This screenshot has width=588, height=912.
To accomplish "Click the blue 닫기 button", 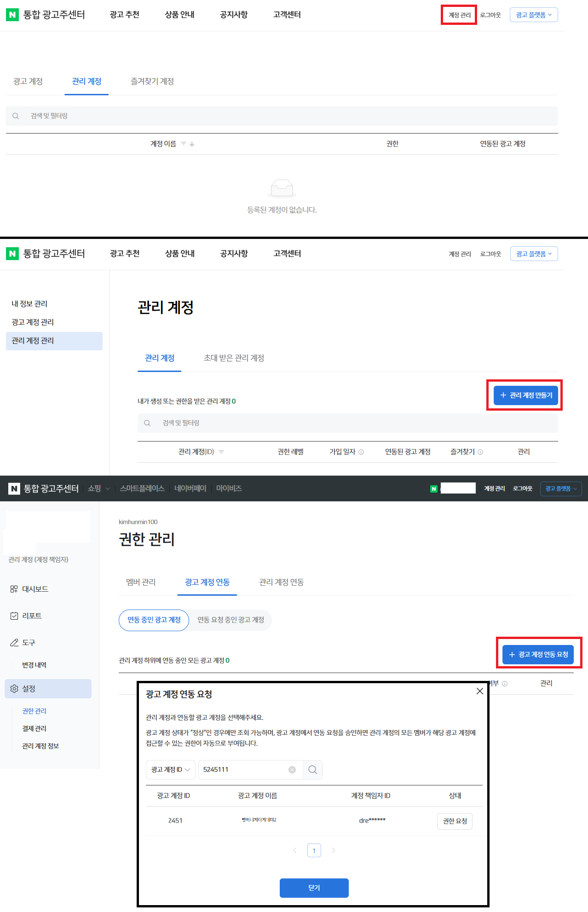I will (314, 888).
